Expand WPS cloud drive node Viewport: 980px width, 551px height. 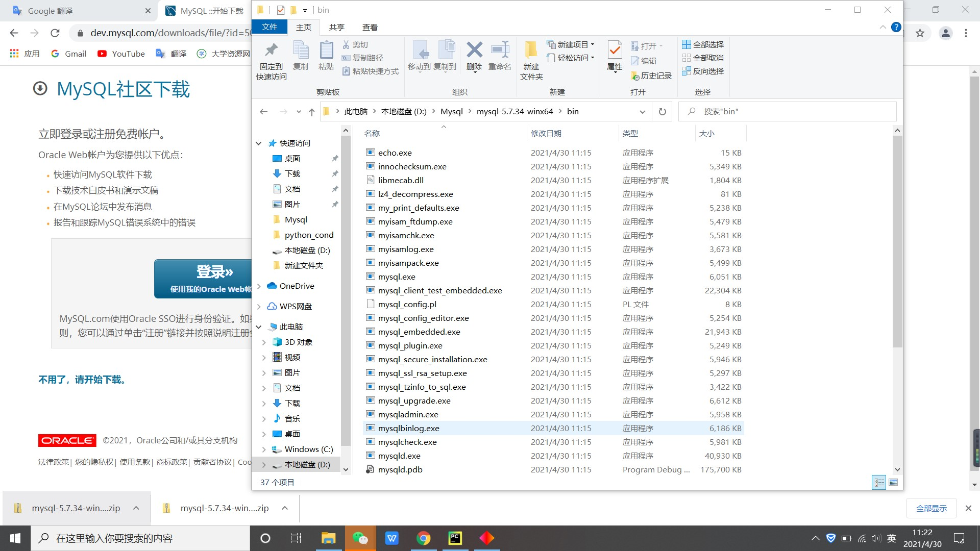click(x=259, y=307)
